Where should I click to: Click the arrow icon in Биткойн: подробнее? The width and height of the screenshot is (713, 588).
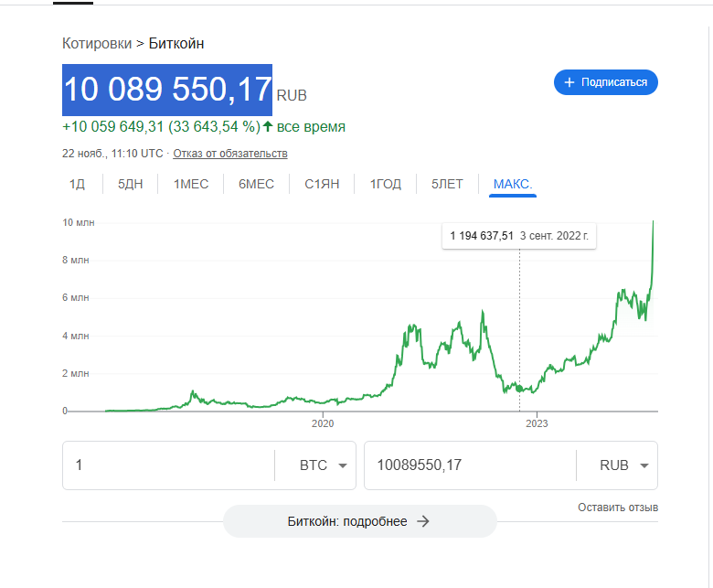(423, 521)
